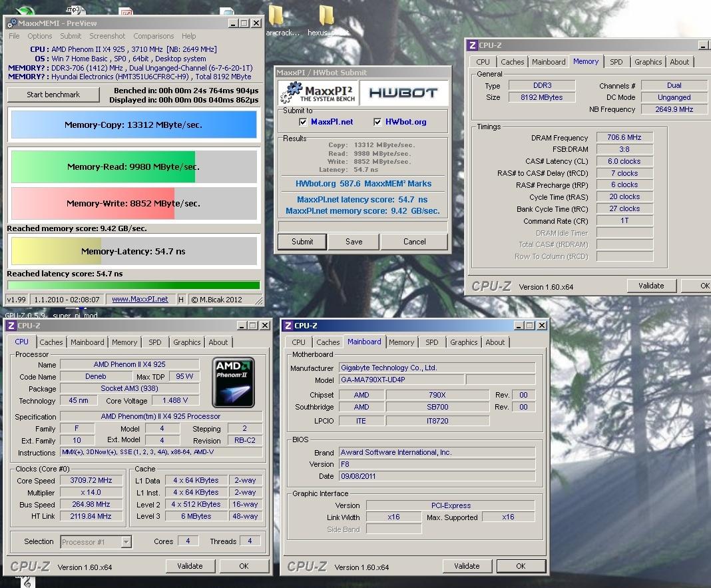Click the Level 3 cache 6 MBytes value
This screenshot has width=711, height=588.
coord(196,516)
